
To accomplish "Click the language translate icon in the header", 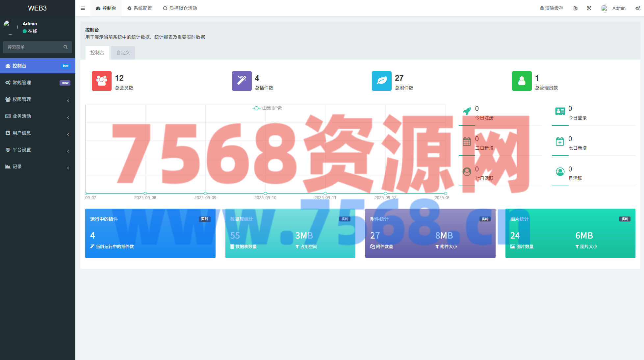I will (575, 8).
